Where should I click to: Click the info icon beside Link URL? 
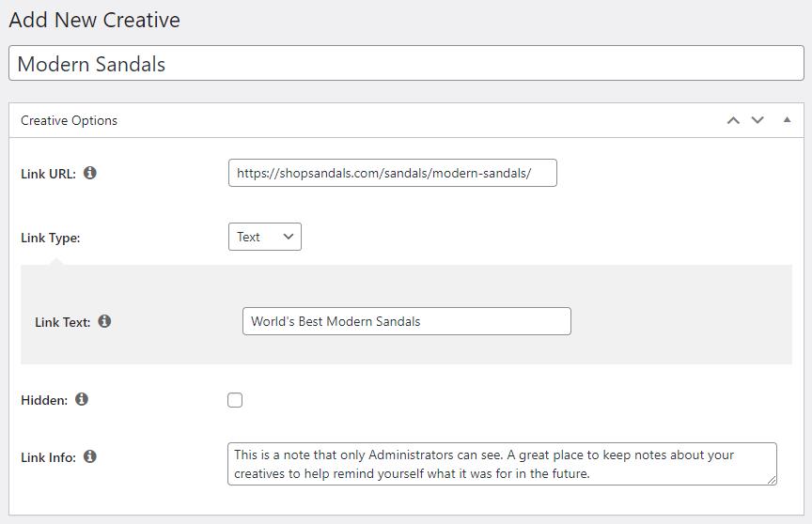pyautogui.click(x=90, y=173)
